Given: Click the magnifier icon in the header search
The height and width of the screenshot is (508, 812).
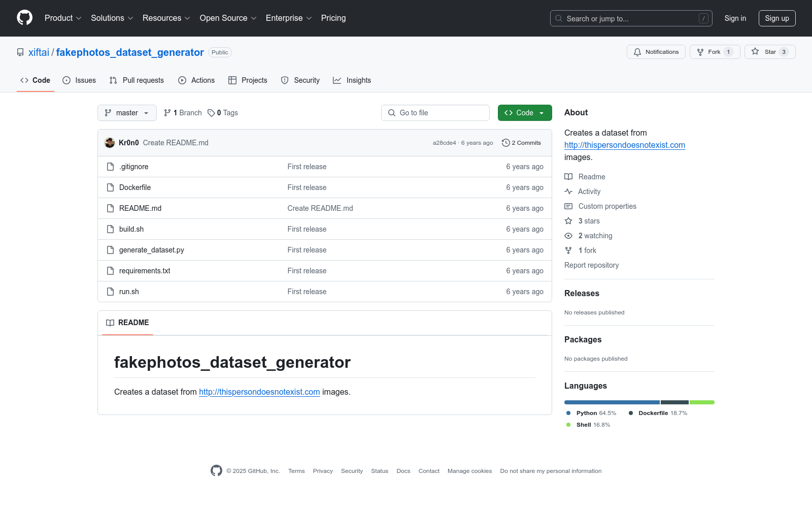Looking at the screenshot, I should pyautogui.click(x=559, y=18).
